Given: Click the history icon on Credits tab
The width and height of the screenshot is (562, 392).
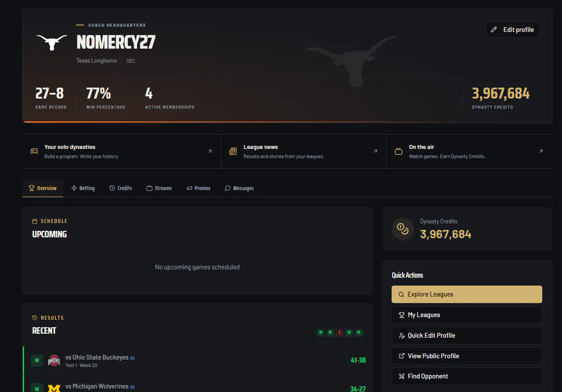Looking at the screenshot, I should (112, 188).
